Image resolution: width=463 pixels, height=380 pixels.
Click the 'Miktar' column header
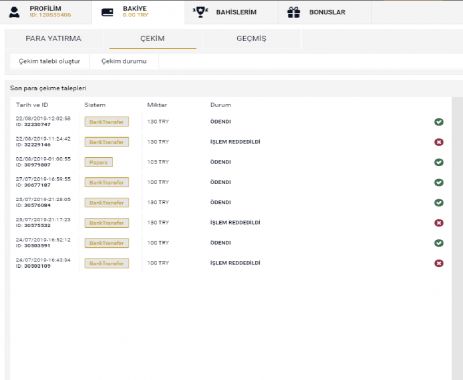tap(157, 105)
